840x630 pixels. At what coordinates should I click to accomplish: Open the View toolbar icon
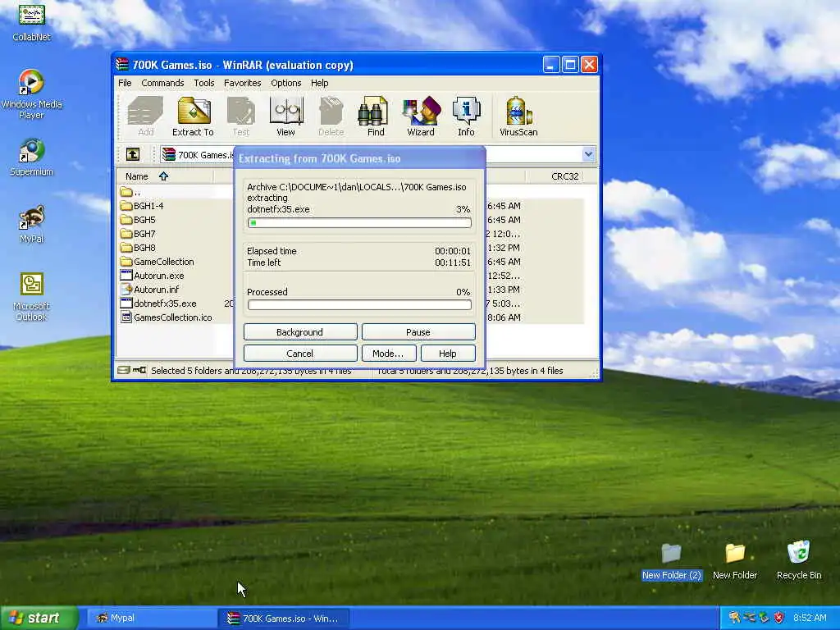[x=286, y=116]
